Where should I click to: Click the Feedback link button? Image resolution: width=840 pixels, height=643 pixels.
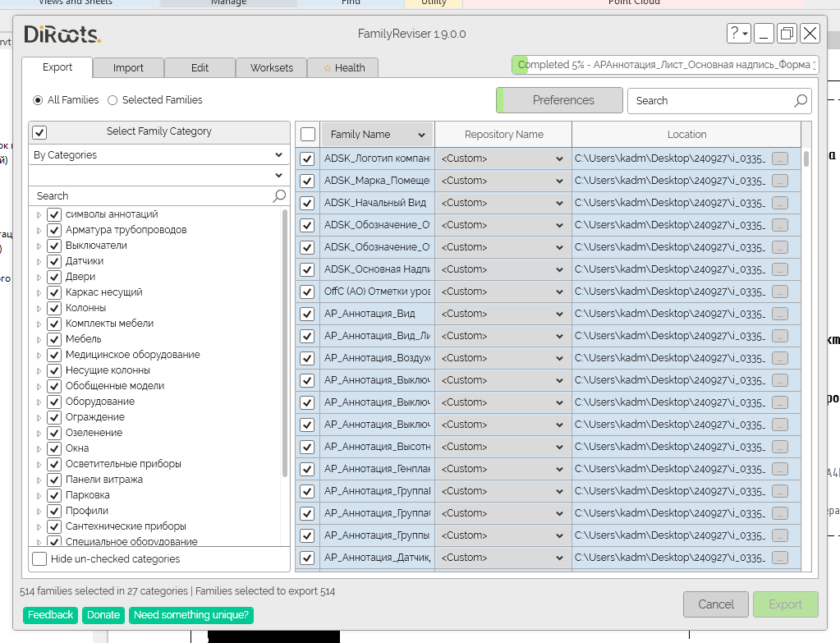[51, 615]
